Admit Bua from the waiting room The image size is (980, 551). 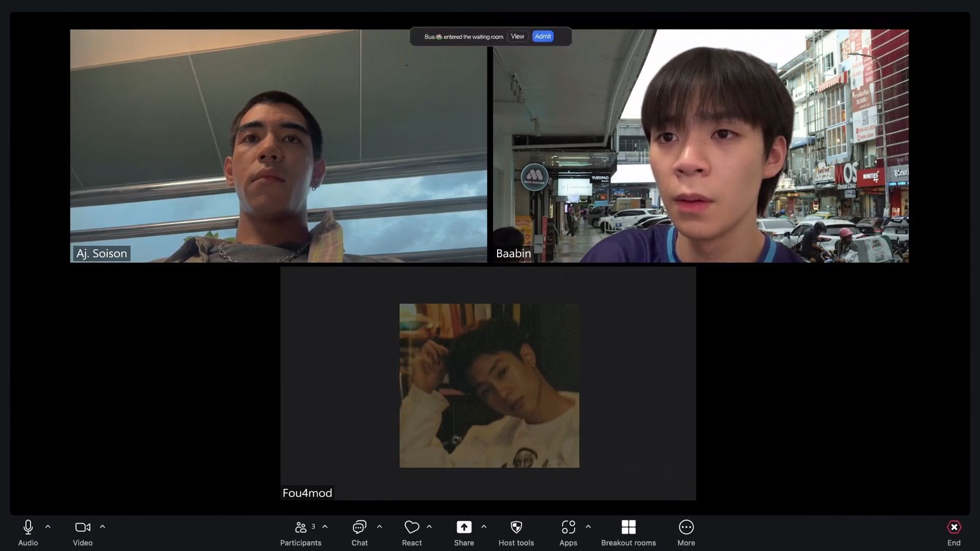(543, 36)
